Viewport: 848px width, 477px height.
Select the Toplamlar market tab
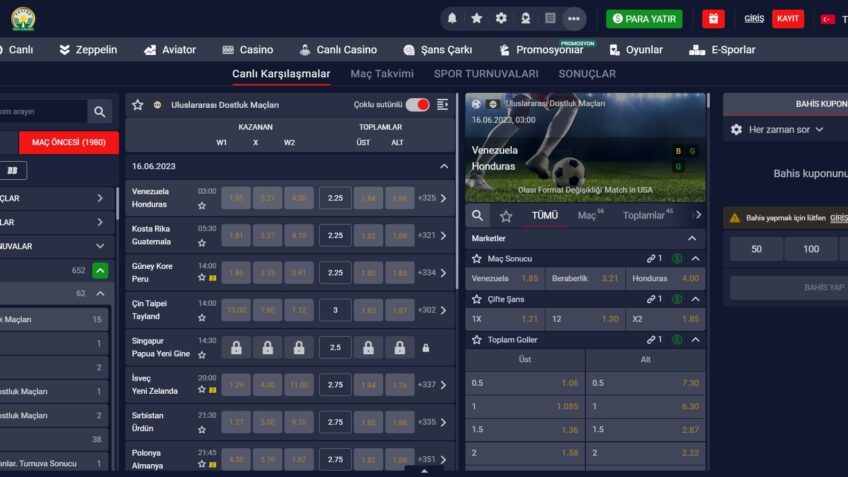[643, 215]
